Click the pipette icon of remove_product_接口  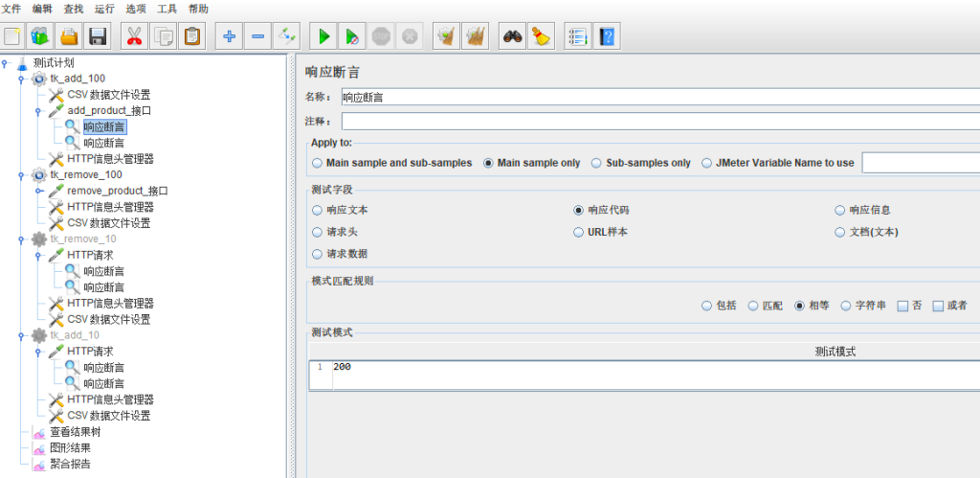(56, 191)
